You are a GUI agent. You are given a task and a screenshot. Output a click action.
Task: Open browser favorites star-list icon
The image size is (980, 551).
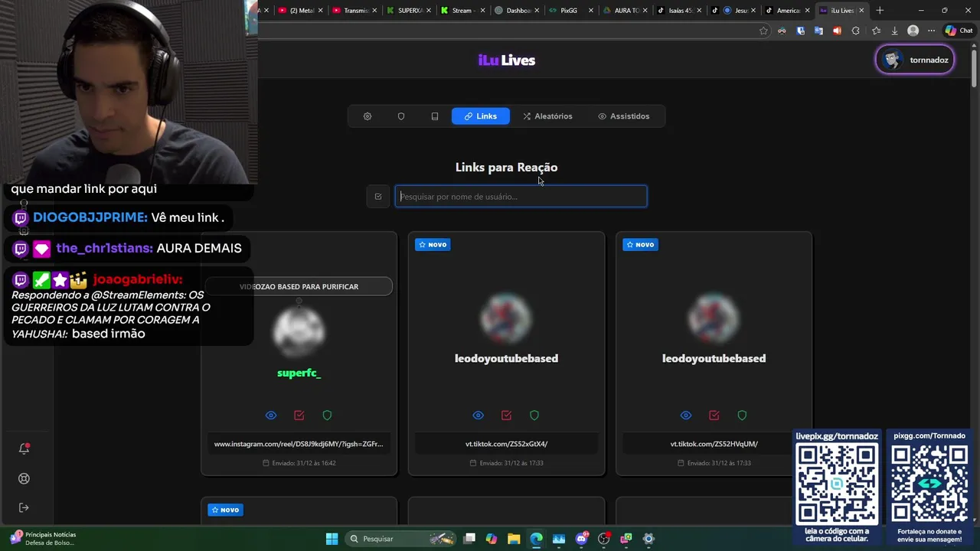coord(876,31)
